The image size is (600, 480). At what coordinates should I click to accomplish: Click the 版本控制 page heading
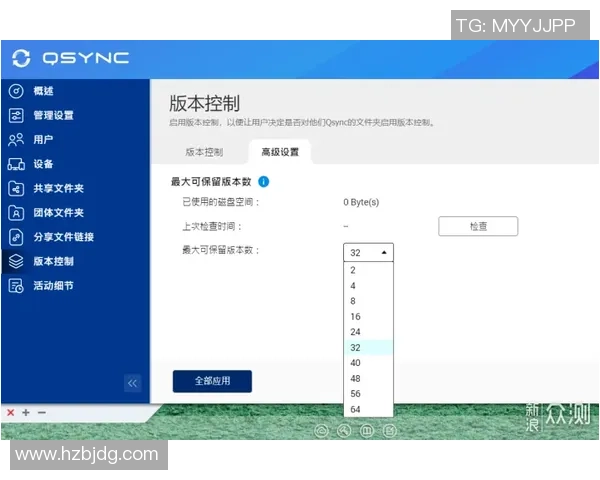coord(205,103)
